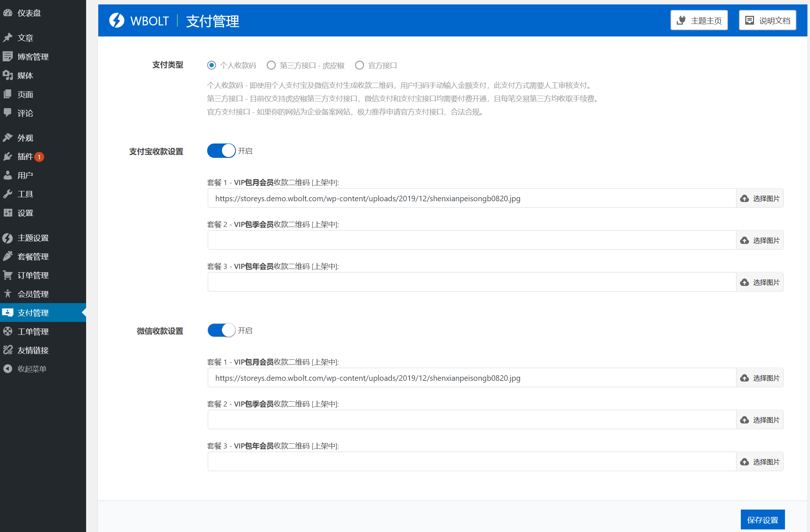
Task: Open the 说明文档 documentation button
Action: coord(767,20)
